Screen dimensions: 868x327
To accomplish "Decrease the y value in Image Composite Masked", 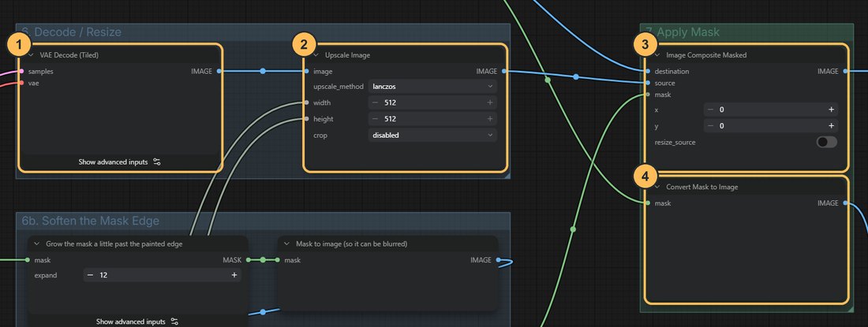I will pos(711,126).
